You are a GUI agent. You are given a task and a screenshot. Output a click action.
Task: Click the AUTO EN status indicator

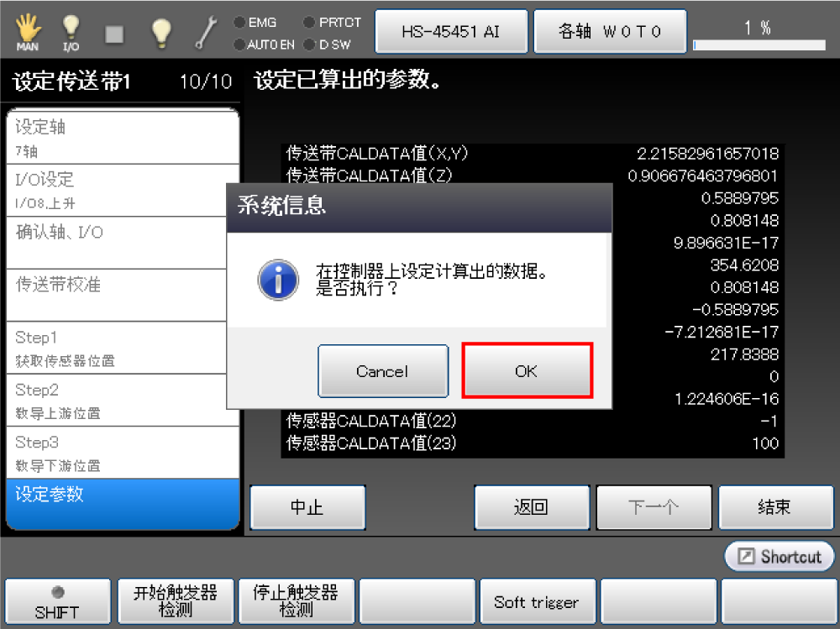(x=264, y=45)
